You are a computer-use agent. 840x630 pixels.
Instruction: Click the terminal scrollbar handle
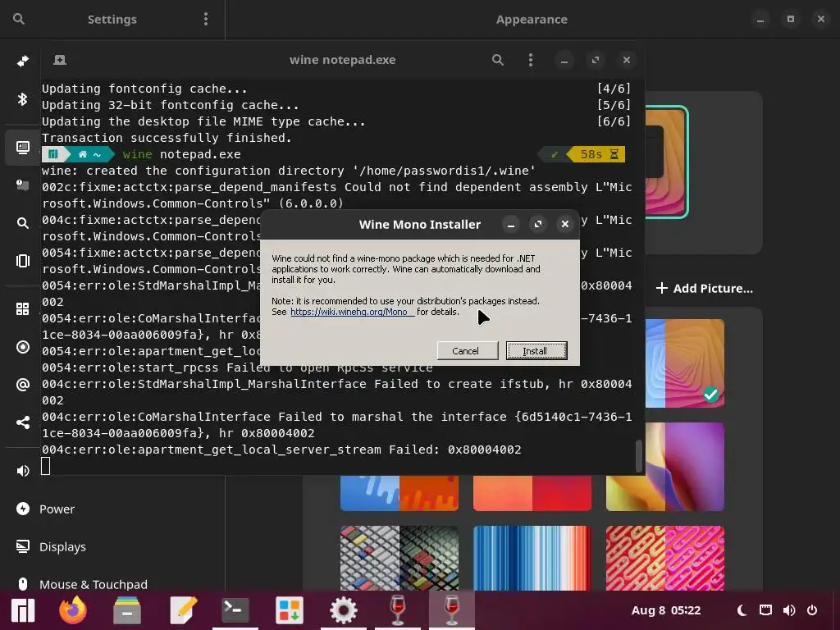(x=638, y=455)
